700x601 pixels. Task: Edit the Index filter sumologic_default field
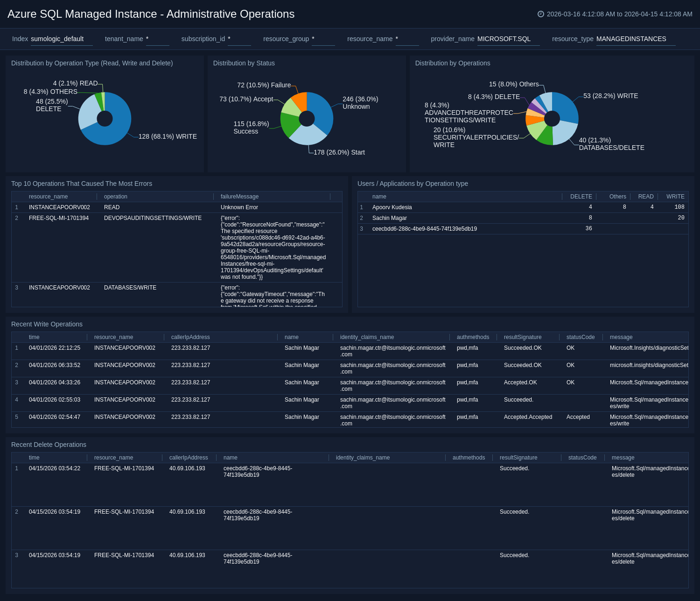[62, 39]
